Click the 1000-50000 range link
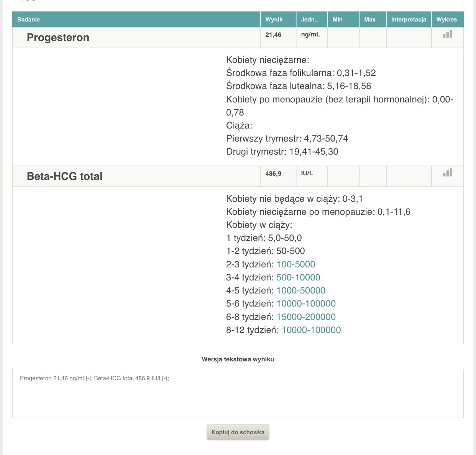Viewport: 476px width, 455px height. point(301,290)
